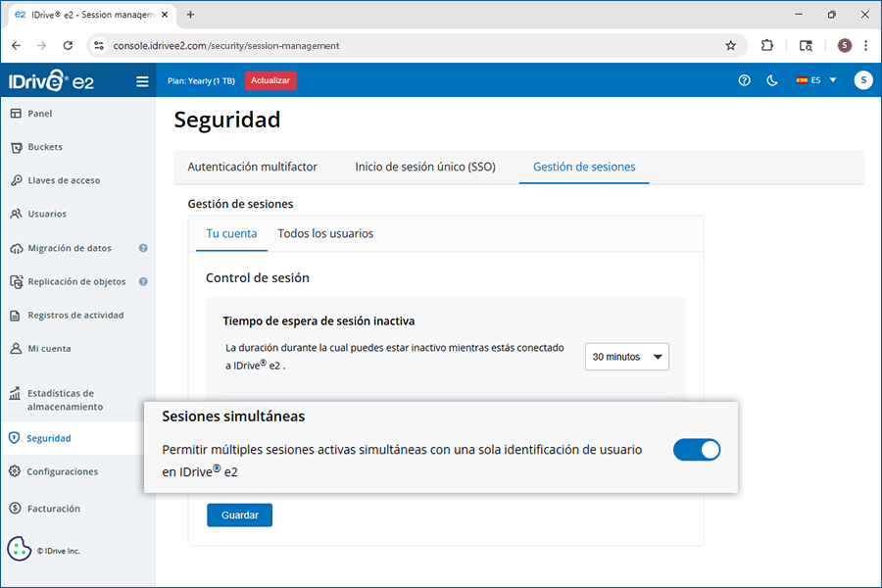
Task: Select the Llaves de acceso key icon
Action: coord(17,180)
